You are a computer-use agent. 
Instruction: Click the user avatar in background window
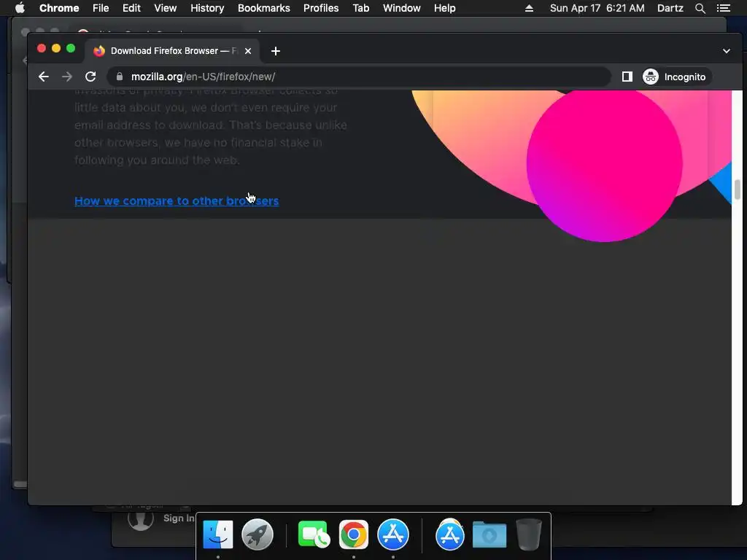click(141, 519)
